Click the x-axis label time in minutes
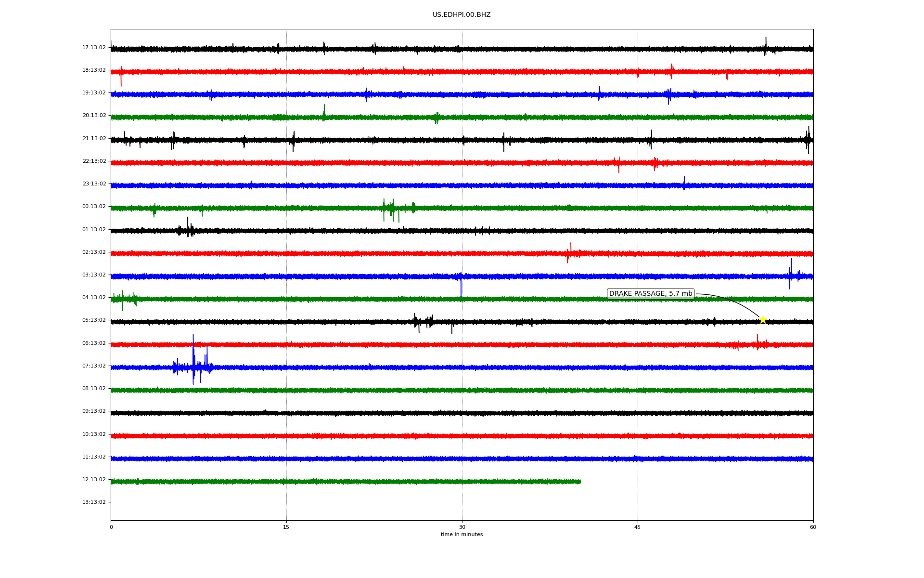Viewport: 924px width, 578px height. (462, 535)
